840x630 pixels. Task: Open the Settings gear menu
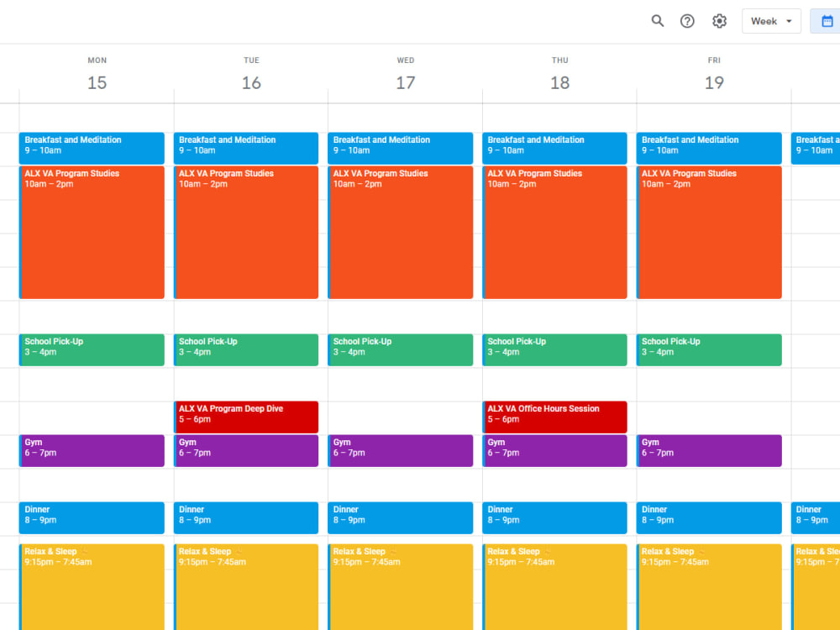point(719,21)
